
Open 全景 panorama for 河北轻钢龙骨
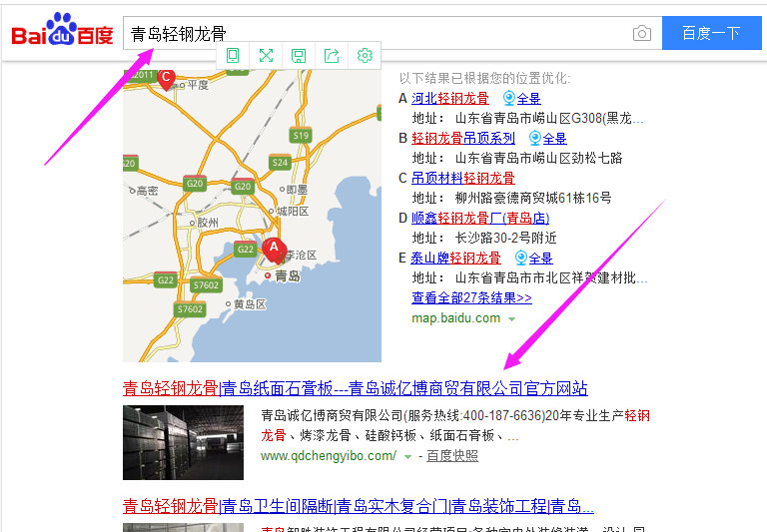[x=522, y=98]
